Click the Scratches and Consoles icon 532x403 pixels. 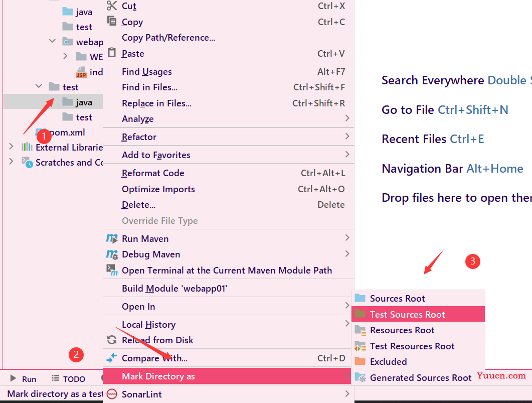coord(27,162)
